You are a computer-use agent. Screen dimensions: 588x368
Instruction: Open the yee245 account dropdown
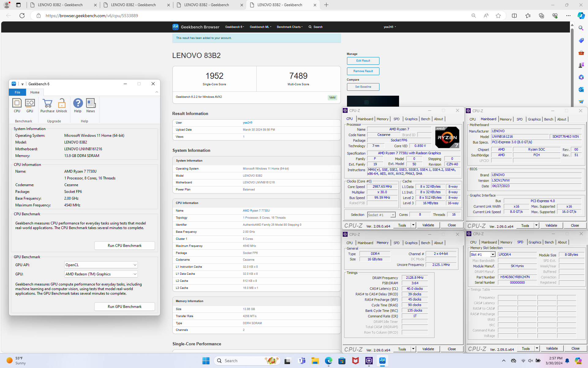(x=390, y=27)
